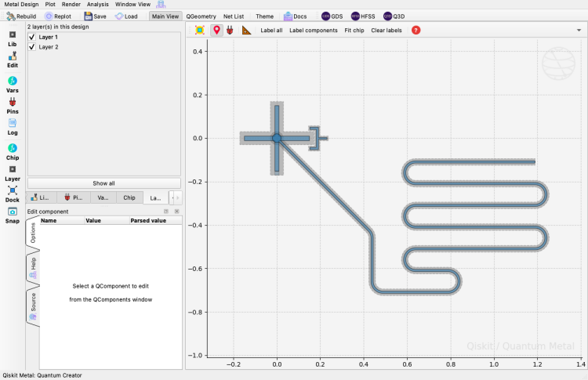
Task: Click the HFSS renderer button
Action: (x=363, y=16)
